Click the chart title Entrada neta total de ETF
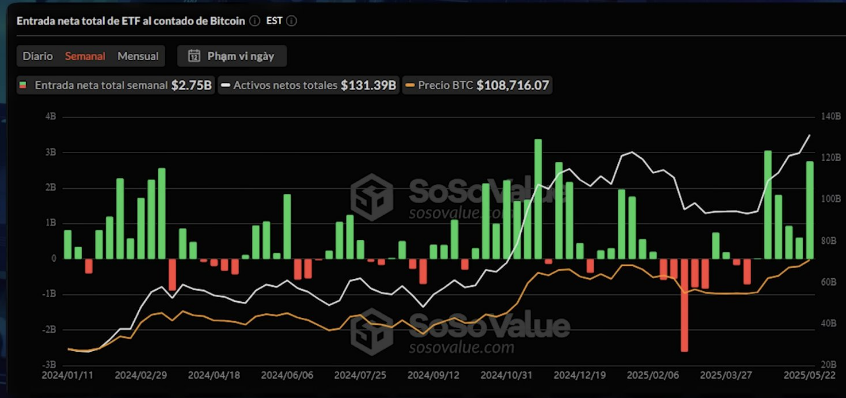 click(131, 21)
